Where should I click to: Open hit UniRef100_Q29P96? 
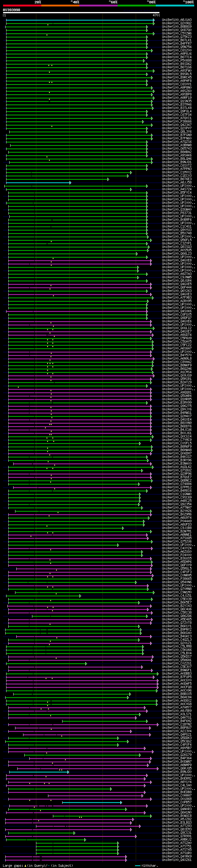[x=177, y=474]
